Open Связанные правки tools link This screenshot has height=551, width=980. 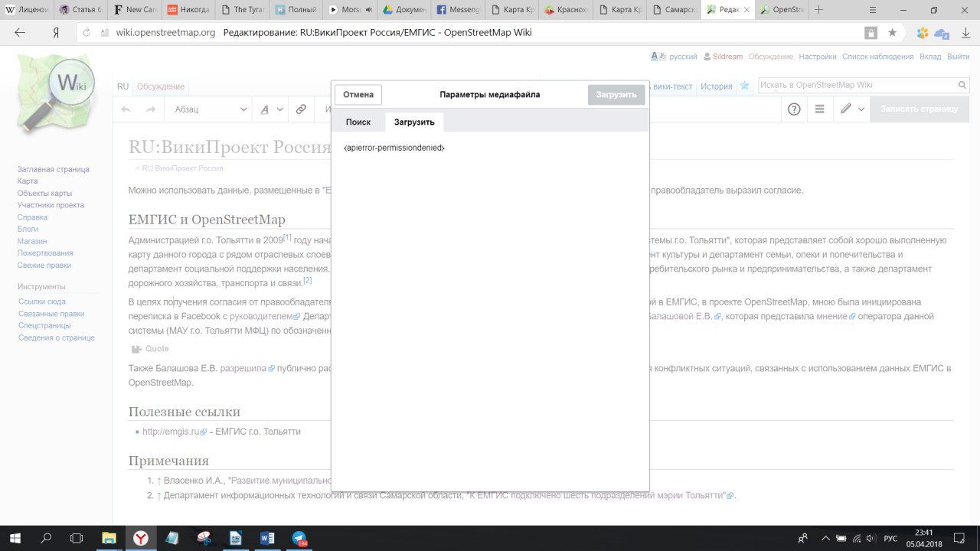click(51, 314)
